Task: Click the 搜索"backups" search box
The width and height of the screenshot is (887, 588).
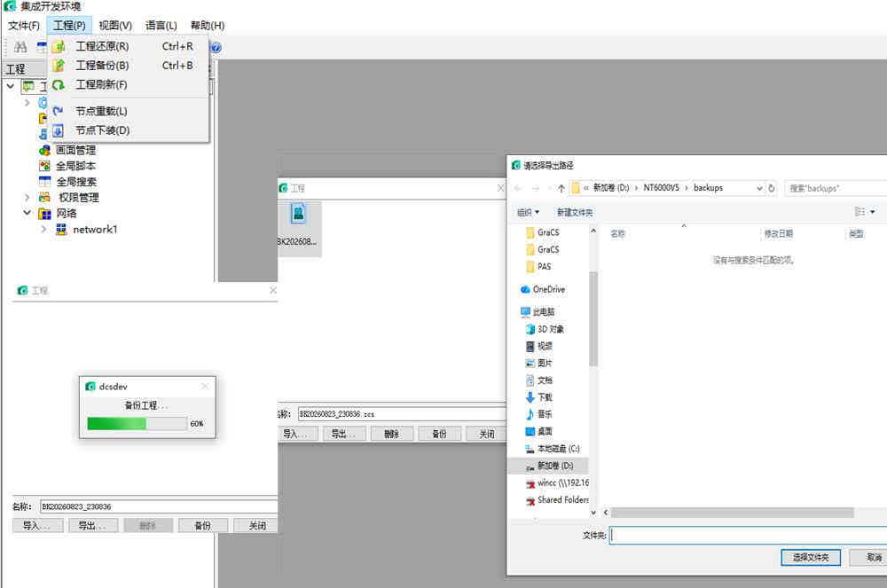Action: (836, 188)
